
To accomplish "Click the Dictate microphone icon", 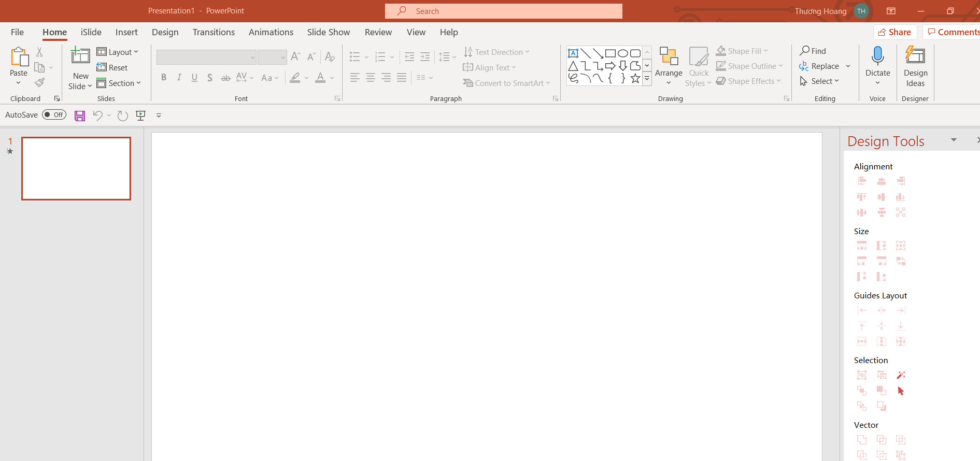I will (x=878, y=55).
